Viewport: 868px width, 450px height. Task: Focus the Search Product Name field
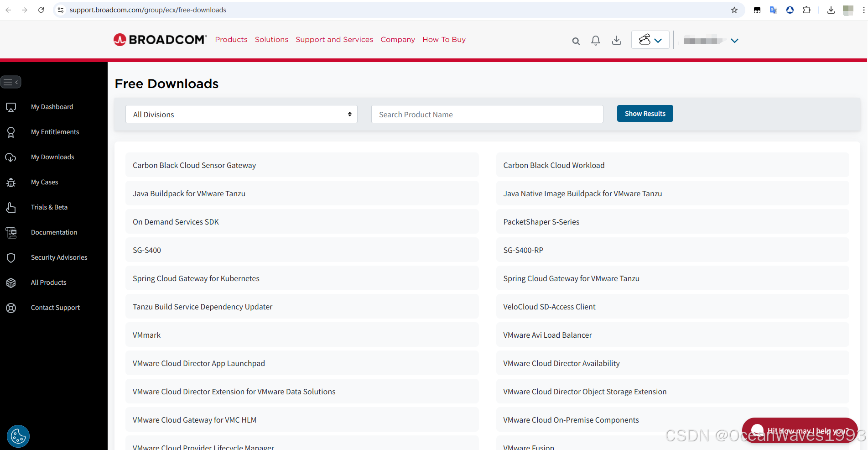coord(487,114)
